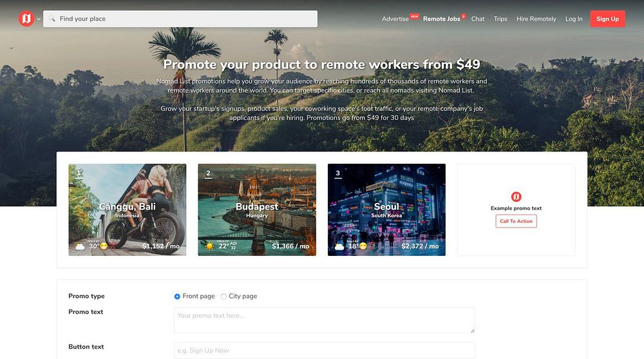
Task: Click the Sign Up button
Action: click(607, 19)
